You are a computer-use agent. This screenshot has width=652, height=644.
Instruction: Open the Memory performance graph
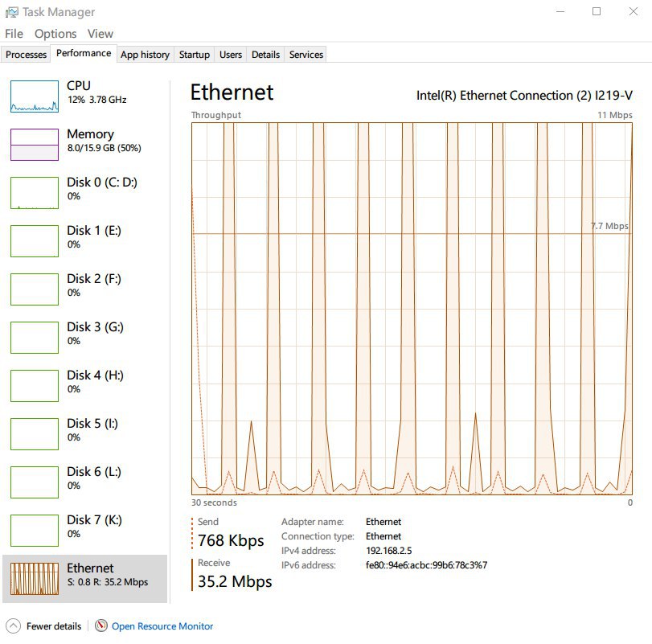pos(84,144)
